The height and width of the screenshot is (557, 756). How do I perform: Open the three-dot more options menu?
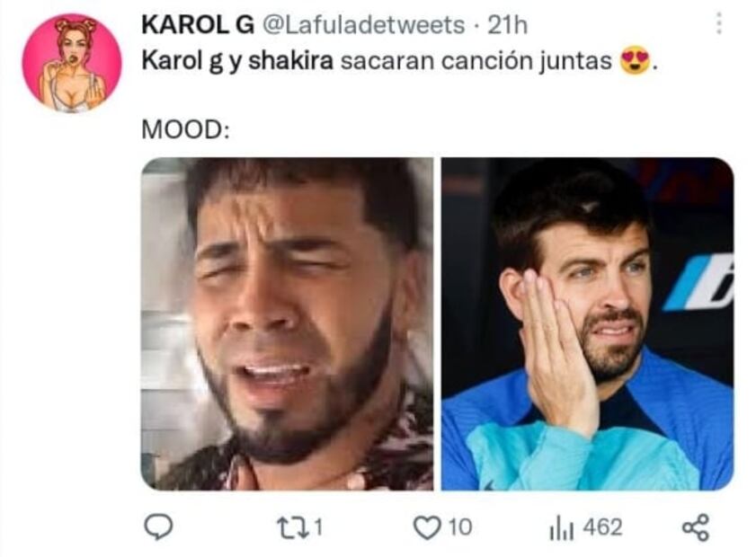(x=718, y=23)
